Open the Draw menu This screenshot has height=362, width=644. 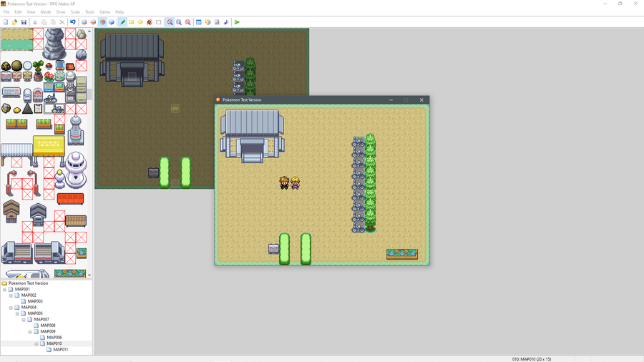click(x=61, y=12)
